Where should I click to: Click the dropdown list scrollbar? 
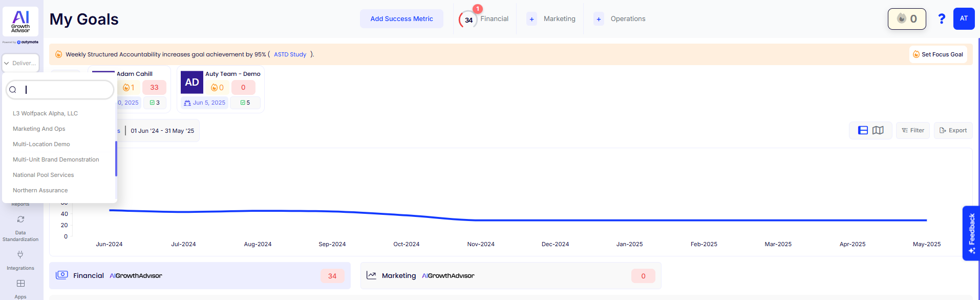(116, 159)
